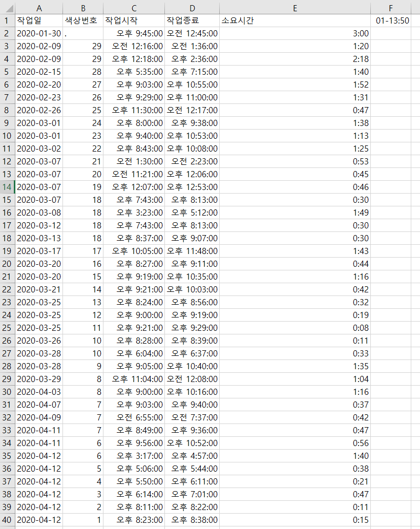
Task: Click date cell 2020-03-08
Action: (x=39, y=213)
